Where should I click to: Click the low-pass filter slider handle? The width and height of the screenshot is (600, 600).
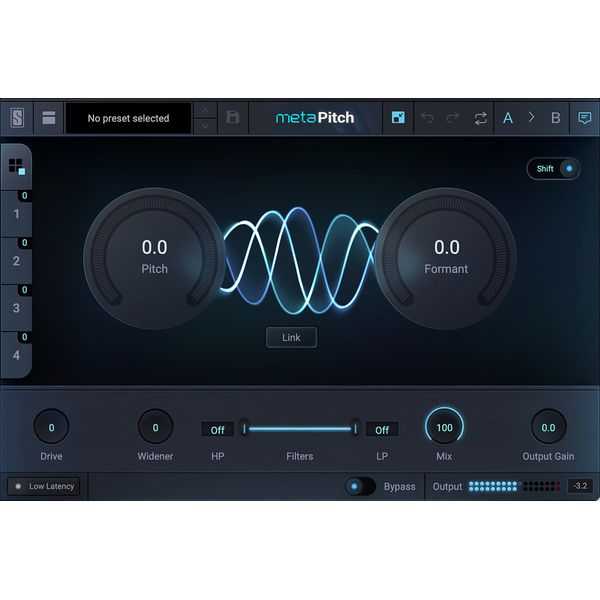355,429
